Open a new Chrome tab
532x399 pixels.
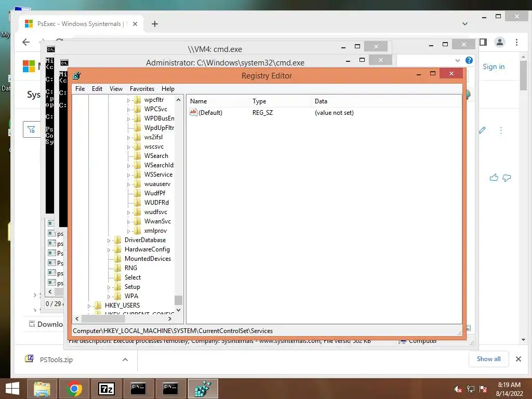(155, 24)
